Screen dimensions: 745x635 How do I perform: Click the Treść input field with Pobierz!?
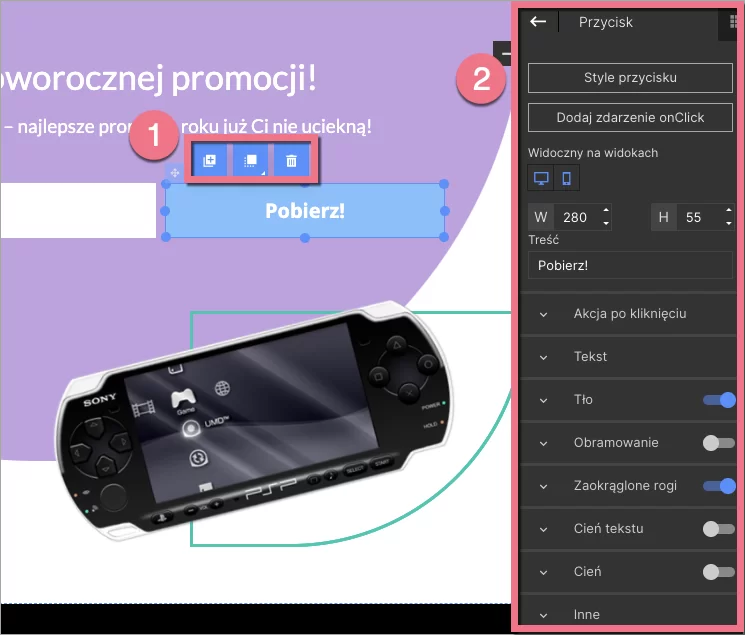[x=630, y=265]
